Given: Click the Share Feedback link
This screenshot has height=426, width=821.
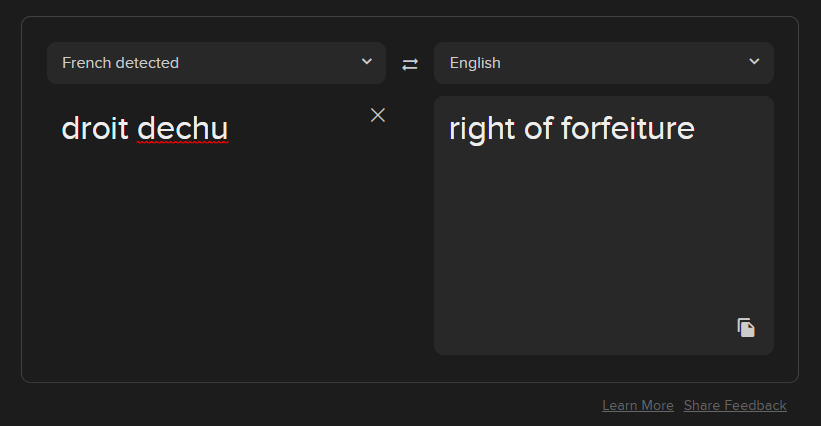Looking at the screenshot, I should coord(735,405).
